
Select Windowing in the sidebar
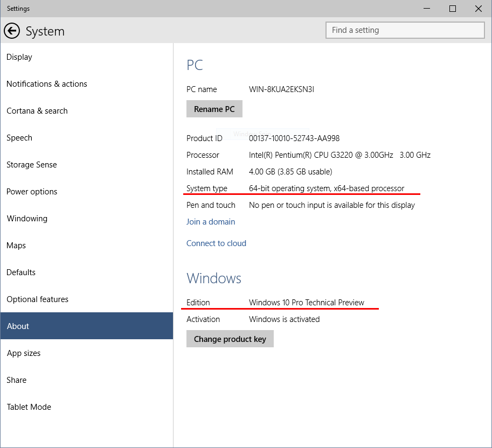[x=87, y=219]
